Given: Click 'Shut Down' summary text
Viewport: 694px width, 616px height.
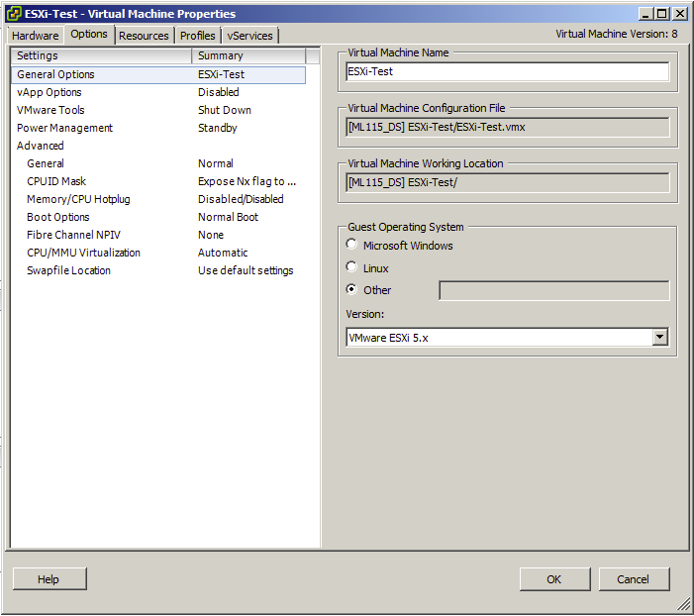Looking at the screenshot, I should click(225, 110).
